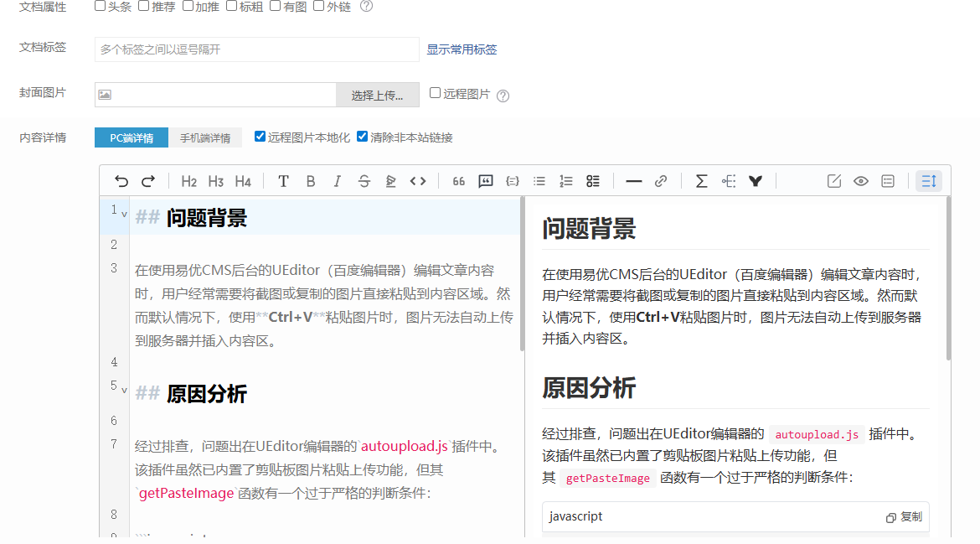Image resolution: width=980 pixels, height=544 pixels.
Task: Copy the javascript code with 复制 button
Action: [x=904, y=517]
